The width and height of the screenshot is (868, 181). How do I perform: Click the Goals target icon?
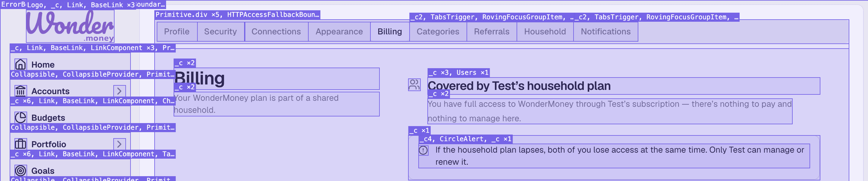[x=20, y=171]
